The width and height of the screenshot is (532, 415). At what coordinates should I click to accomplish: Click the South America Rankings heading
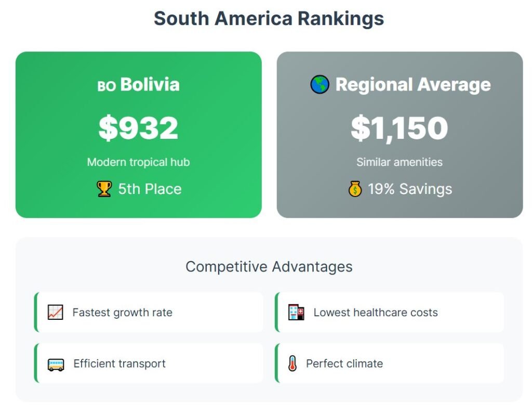[x=269, y=19]
